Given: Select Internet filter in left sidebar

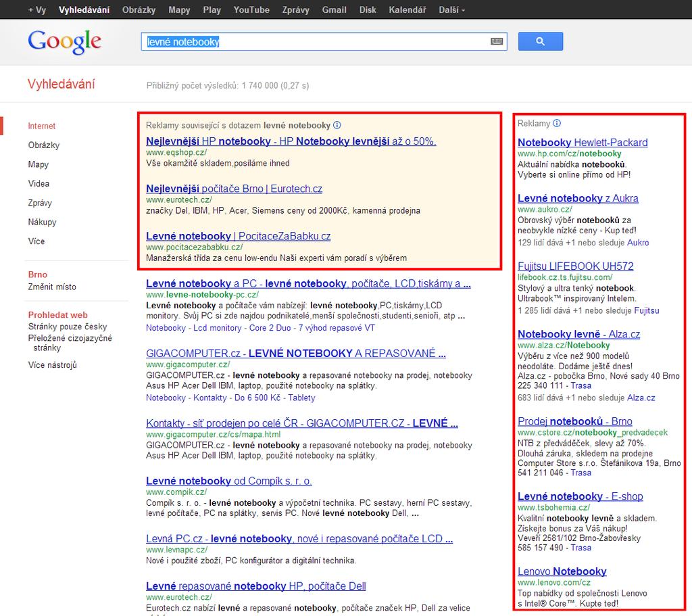Looking at the screenshot, I should point(41,126).
